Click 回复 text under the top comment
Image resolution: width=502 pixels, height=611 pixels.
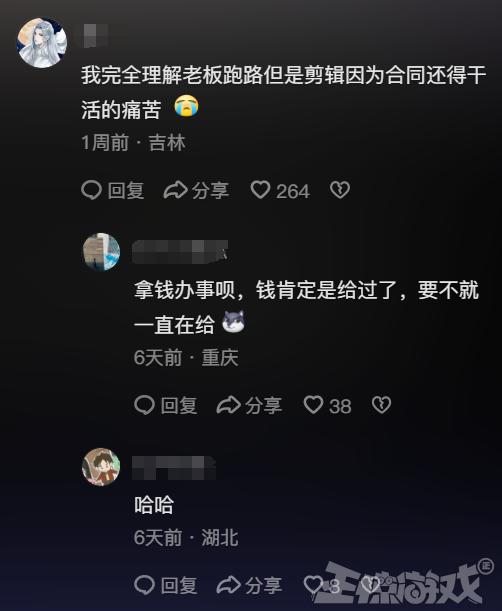coord(126,191)
